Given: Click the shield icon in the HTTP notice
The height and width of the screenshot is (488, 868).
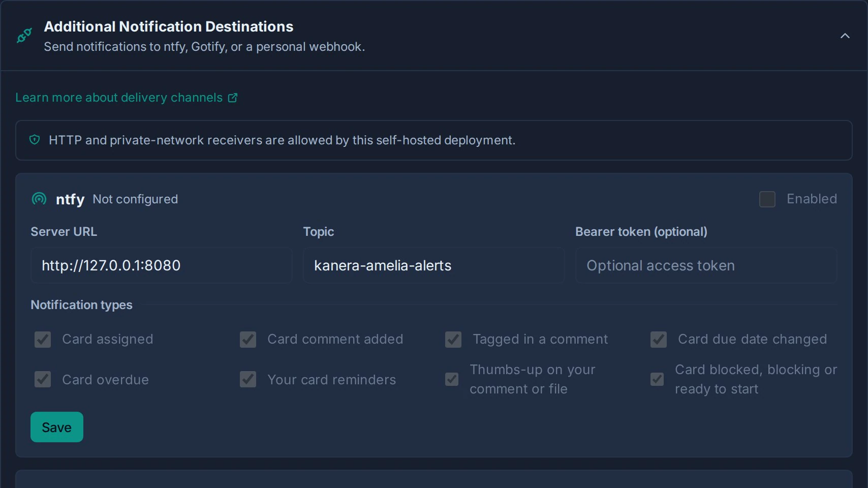Looking at the screenshot, I should coord(35,140).
